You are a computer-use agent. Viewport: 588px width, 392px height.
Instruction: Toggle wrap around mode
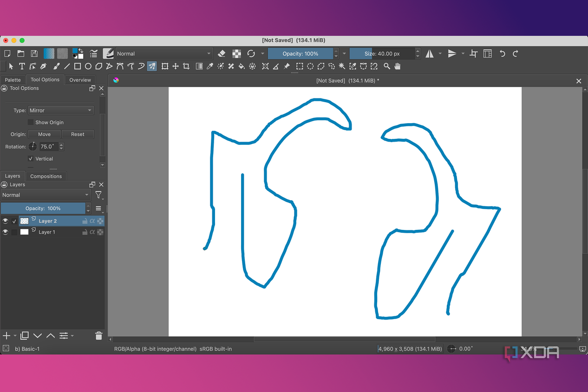point(474,54)
